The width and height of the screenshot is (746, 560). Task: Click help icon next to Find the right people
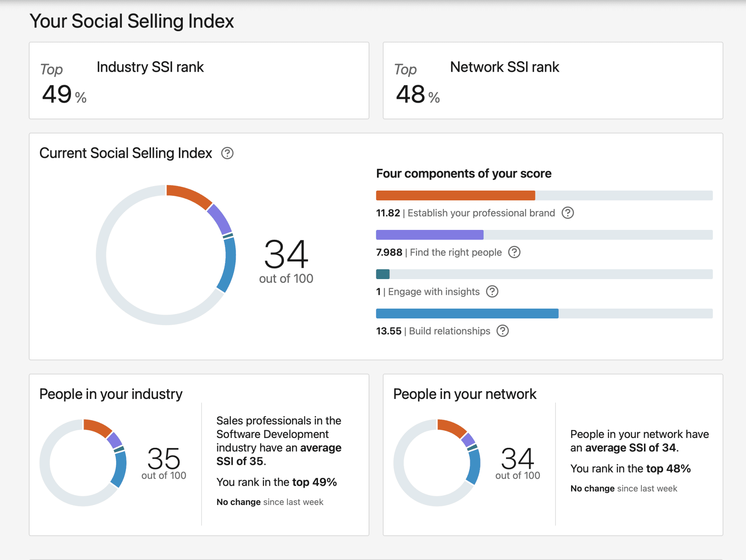click(514, 252)
